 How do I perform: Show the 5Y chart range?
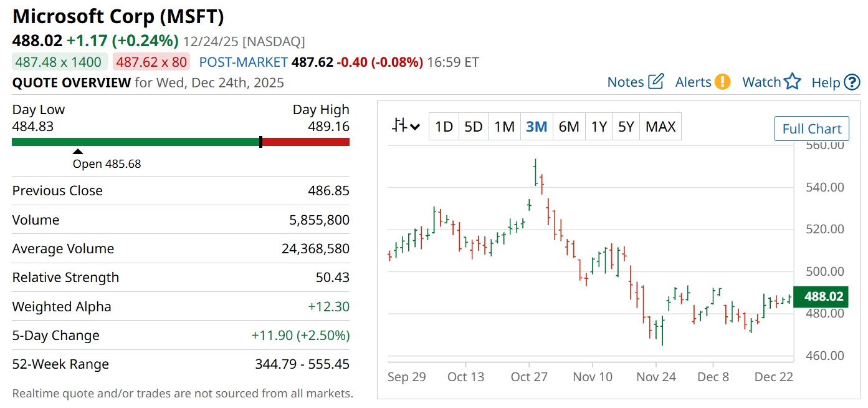pos(626,127)
